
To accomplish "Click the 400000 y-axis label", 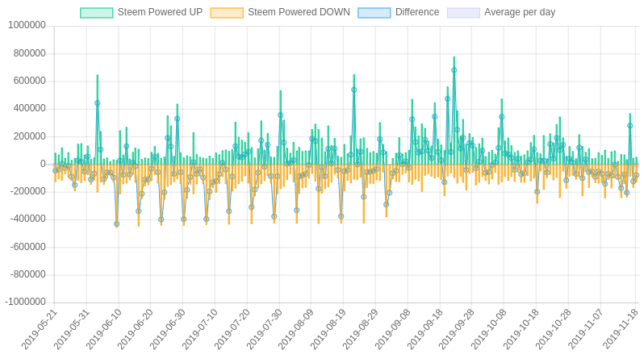I will pyautogui.click(x=29, y=108).
